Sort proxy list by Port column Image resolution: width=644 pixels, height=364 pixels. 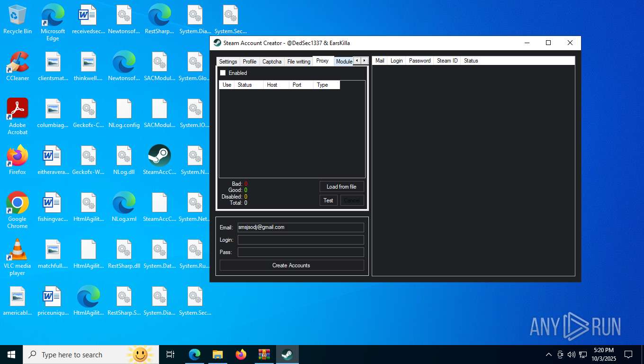coord(301,85)
